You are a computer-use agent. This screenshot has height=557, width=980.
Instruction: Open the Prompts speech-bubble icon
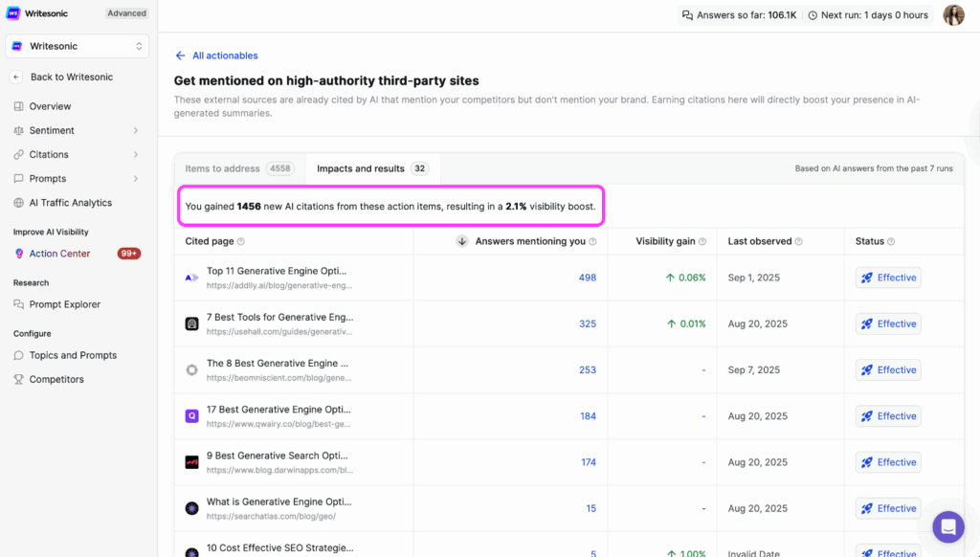pos(19,178)
